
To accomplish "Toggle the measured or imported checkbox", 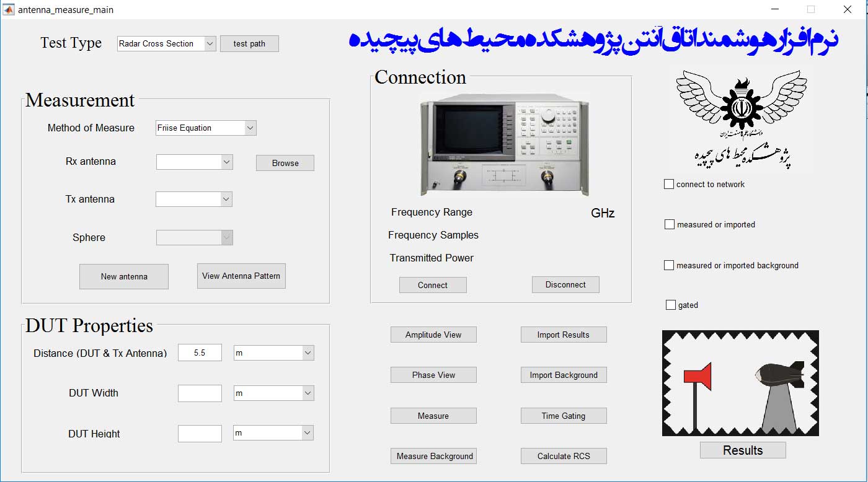I will point(669,224).
